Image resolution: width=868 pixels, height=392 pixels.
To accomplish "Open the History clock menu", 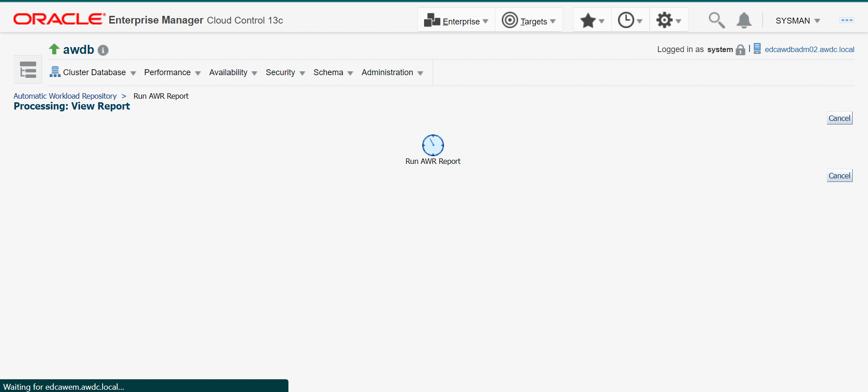I will point(630,20).
